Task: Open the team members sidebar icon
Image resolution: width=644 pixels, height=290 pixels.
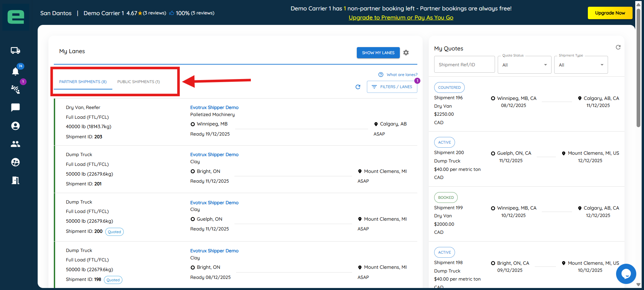Action: [x=15, y=144]
